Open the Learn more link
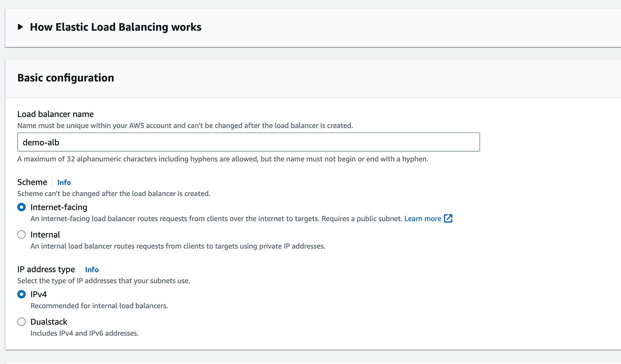The width and height of the screenshot is (621, 364). coord(423,219)
